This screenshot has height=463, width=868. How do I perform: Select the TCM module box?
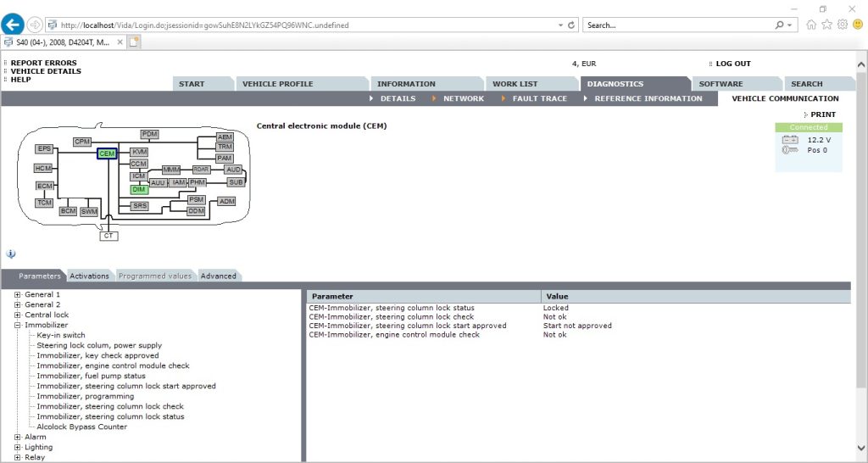44,203
